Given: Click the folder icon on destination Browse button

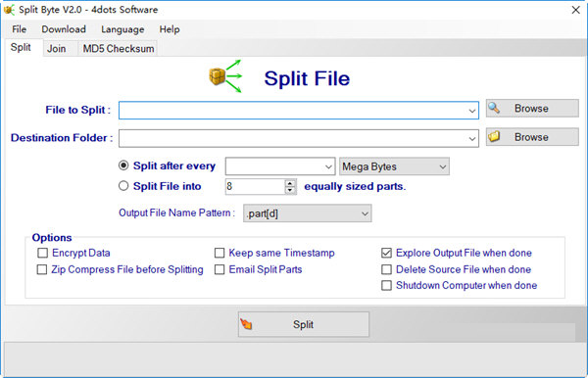Looking at the screenshot, I should [x=494, y=136].
